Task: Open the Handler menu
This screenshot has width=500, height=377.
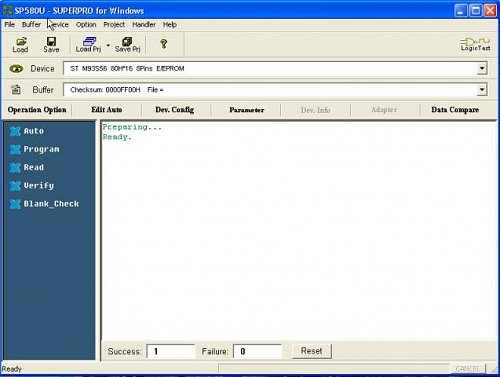Action: 144,25
